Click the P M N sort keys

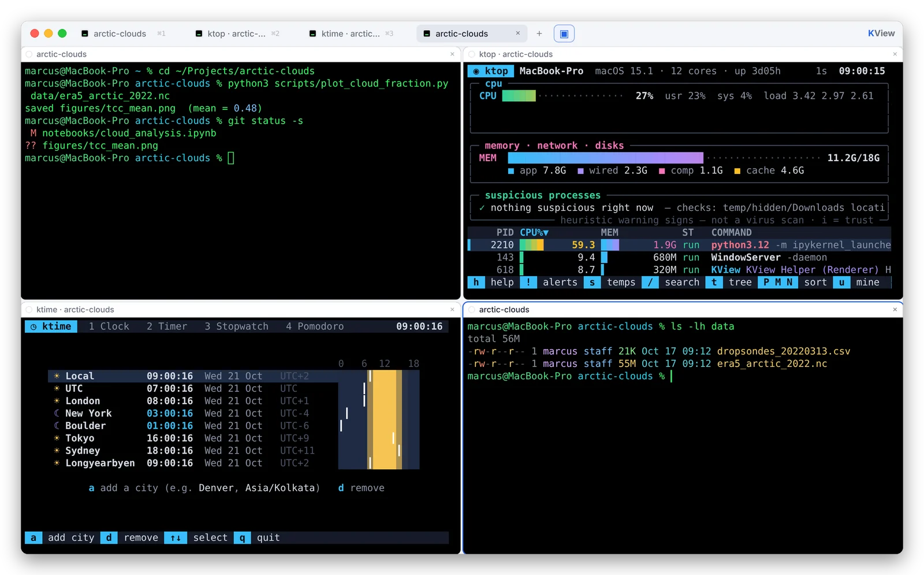click(x=778, y=282)
